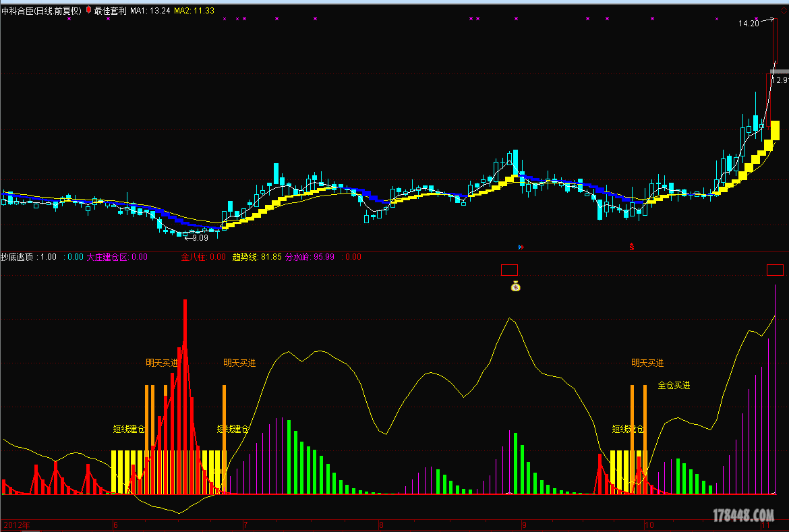Screen dimensions: 789x532
Task: Select the MA1: 13.24 moving average label
Action: [150, 11]
